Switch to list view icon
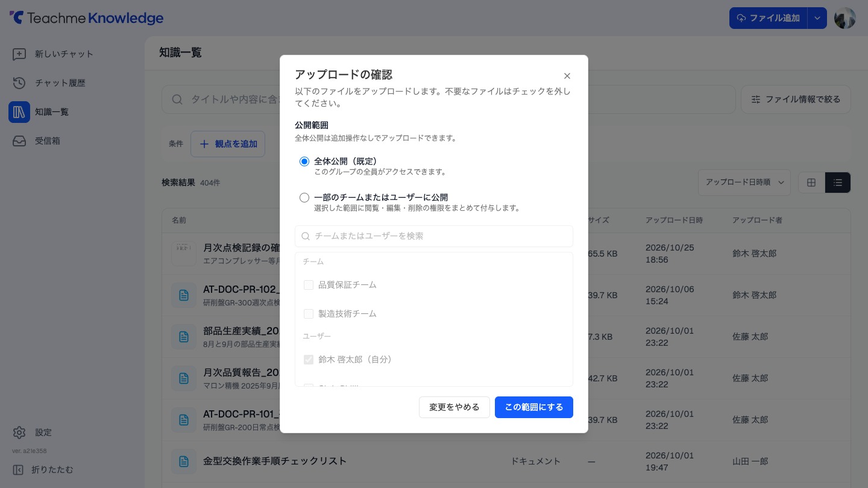This screenshot has width=868, height=488. pos(838,183)
